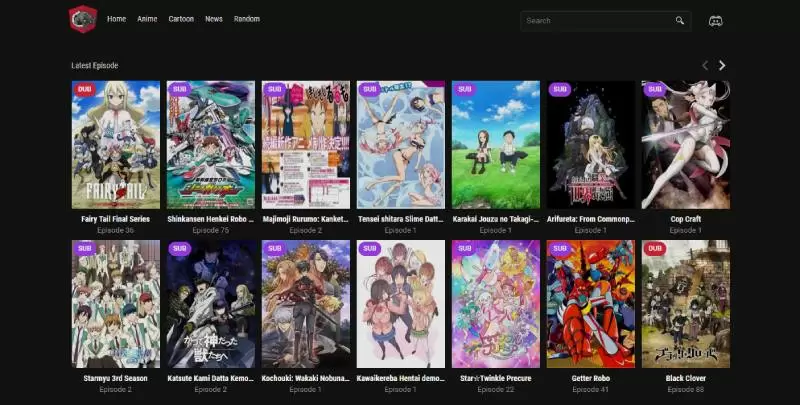Click the Getter Robo title link

591,378
